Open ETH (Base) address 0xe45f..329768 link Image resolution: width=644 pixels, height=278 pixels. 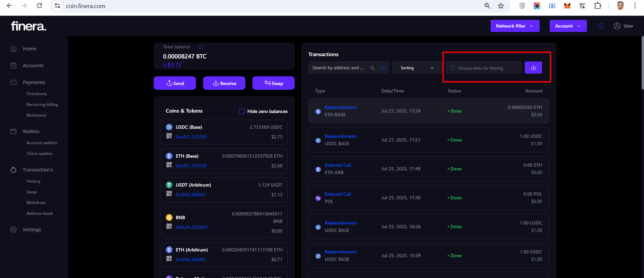(x=191, y=166)
